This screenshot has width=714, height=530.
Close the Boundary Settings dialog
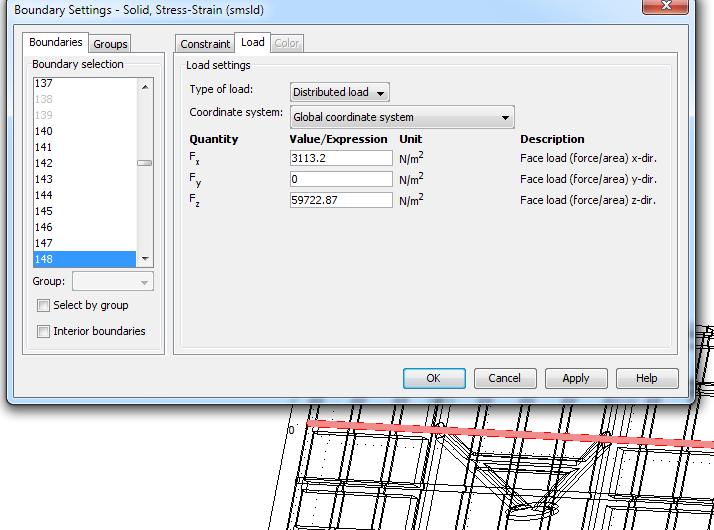pyautogui.click(x=665, y=6)
